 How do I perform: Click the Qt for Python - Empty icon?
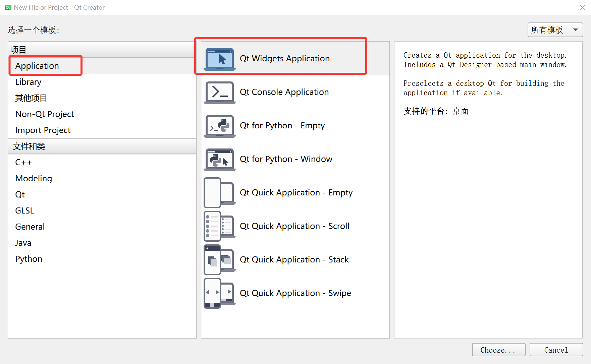[220, 126]
